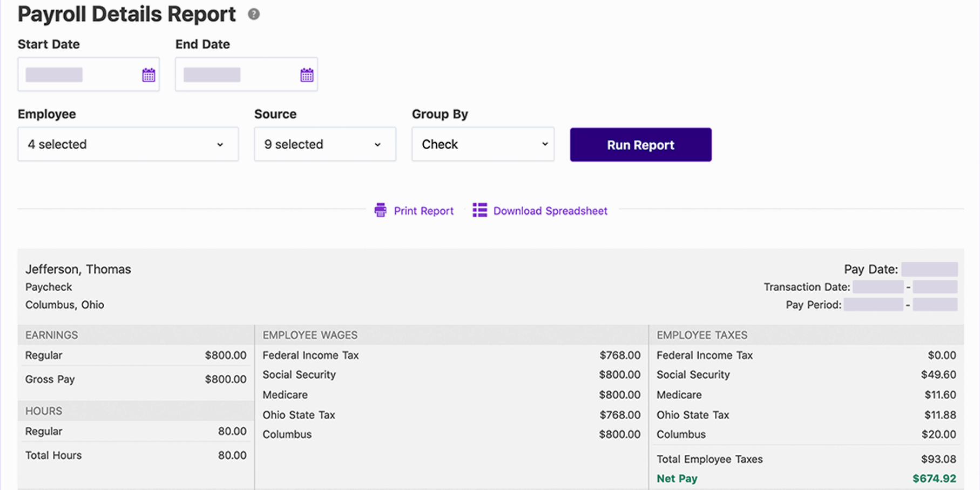This screenshot has width=980, height=490.
Task: Open the Group By dropdown set to Check
Action: click(x=482, y=144)
